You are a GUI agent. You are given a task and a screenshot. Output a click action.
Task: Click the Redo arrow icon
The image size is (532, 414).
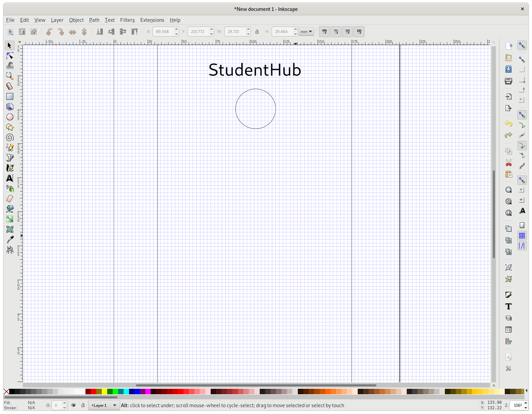(x=509, y=135)
